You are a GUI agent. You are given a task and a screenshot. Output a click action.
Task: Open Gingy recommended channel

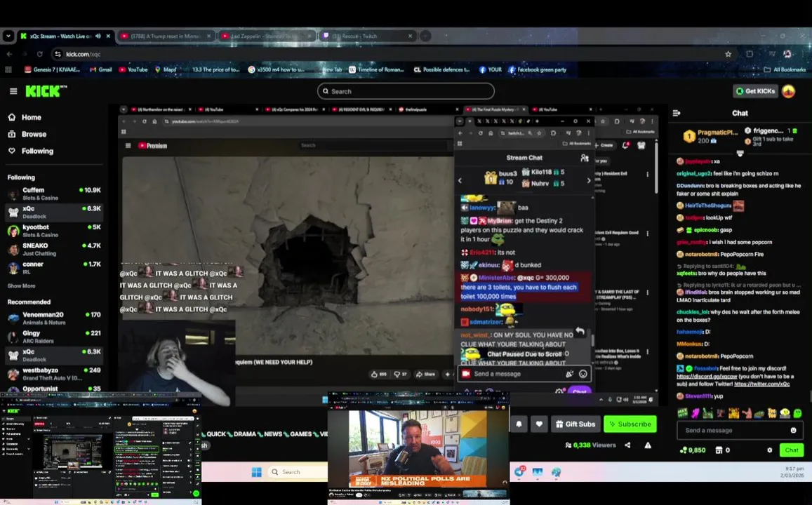pyautogui.click(x=54, y=337)
